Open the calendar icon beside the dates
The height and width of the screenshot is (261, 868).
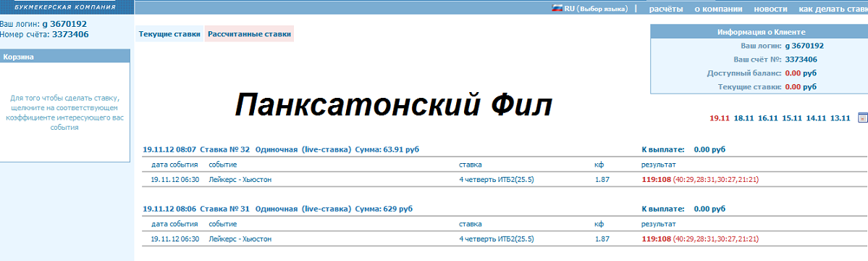(x=862, y=117)
